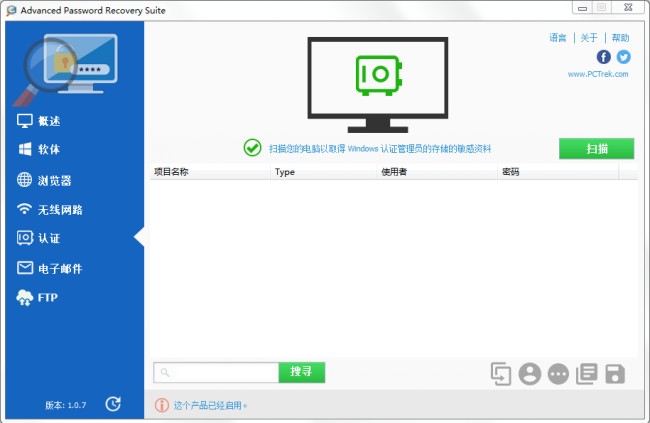This screenshot has height=423, width=650.
Task: Open the 关于 about link
Action: [x=589, y=38]
